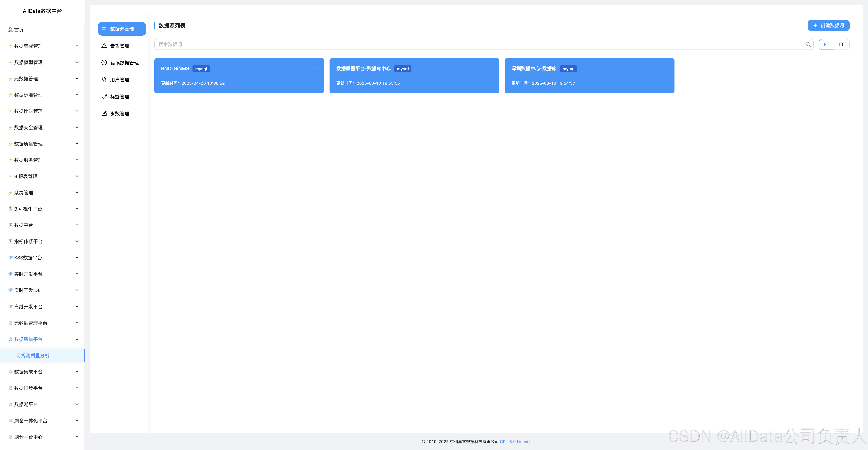Expand 数据集成管理 chevron

pyautogui.click(x=77, y=46)
